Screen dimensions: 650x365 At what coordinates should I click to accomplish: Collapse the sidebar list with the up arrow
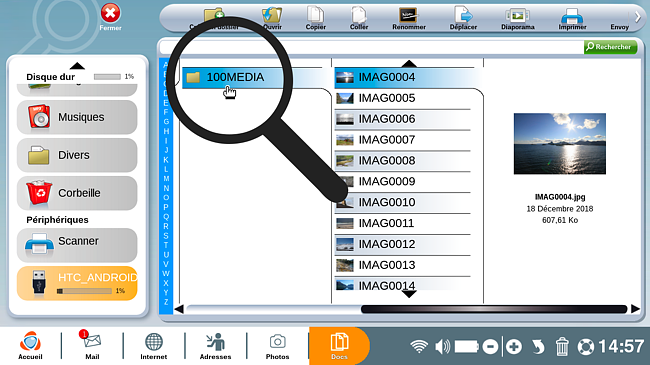(x=77, y=66)
